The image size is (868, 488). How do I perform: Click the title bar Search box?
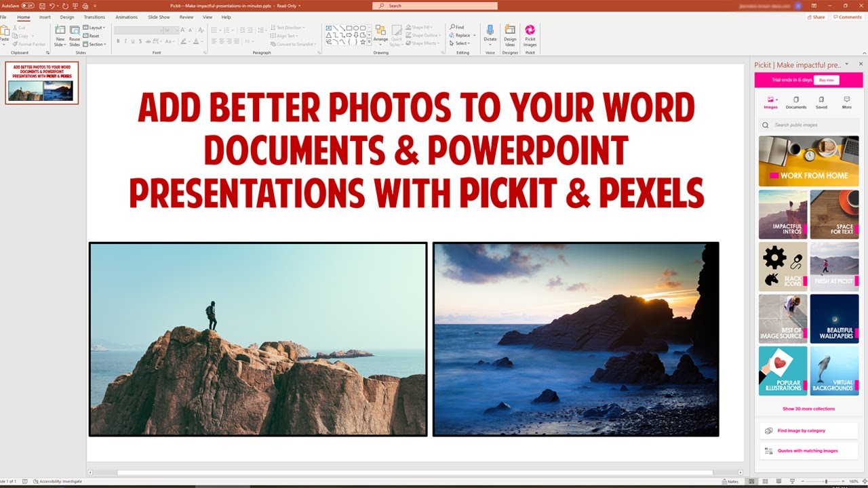click(435, 5)
